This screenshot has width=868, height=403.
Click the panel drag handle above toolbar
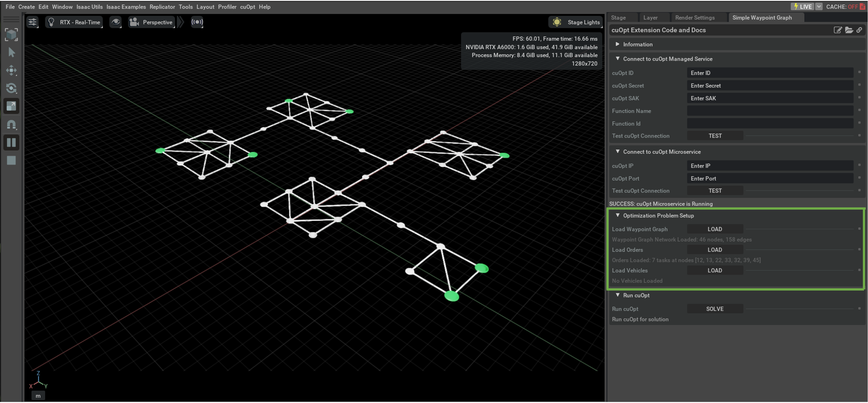(12, 19)
